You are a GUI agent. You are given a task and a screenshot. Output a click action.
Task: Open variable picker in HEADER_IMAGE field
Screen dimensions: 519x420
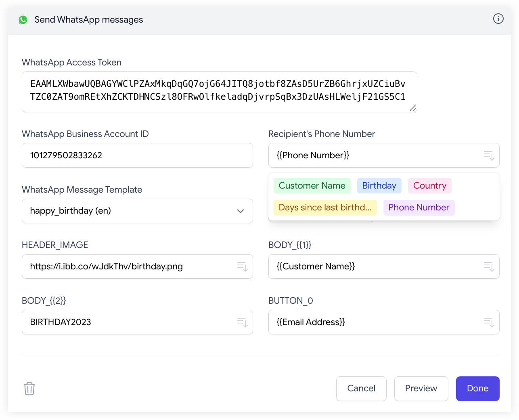pos(243,267)
